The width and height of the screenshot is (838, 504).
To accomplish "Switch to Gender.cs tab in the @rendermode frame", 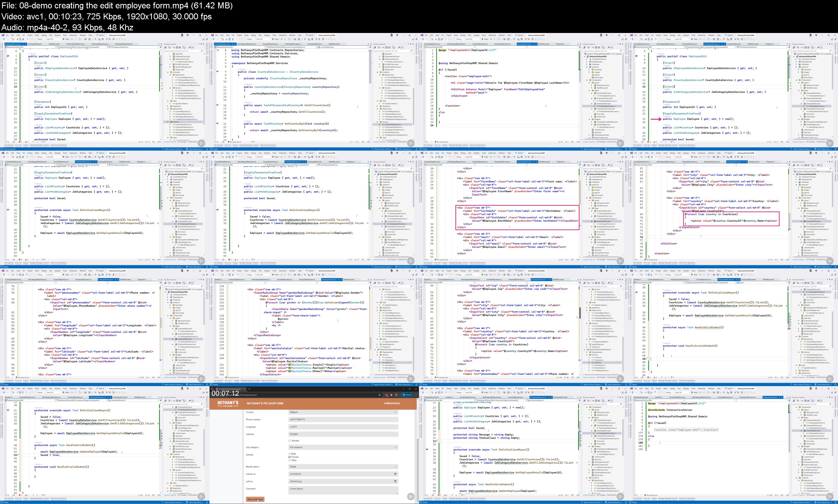I will click(x=658, y=397).
